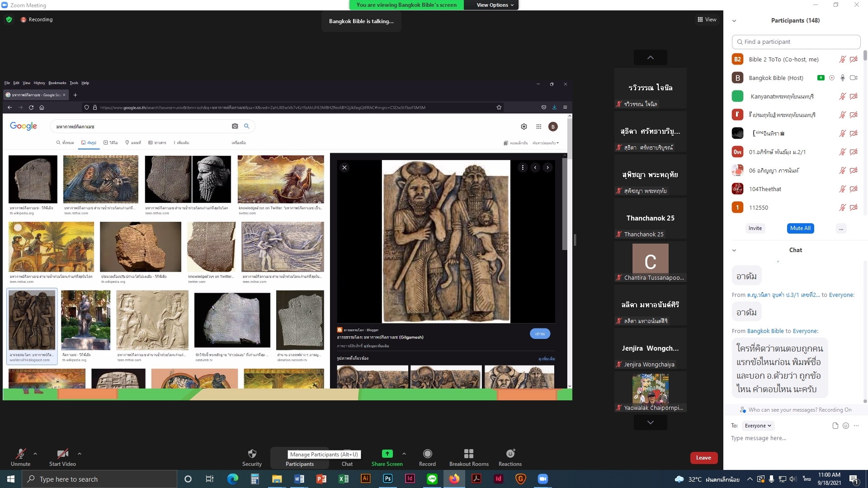Click Bangkok Bible sender link in chat
Image resolution: width=868 pixels, height=488 pixels.
(765, 331)
